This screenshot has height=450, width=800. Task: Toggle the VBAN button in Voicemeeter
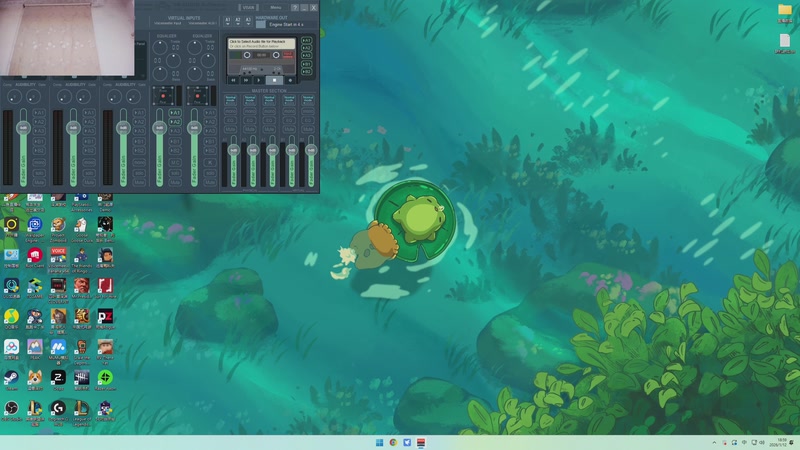248,8
